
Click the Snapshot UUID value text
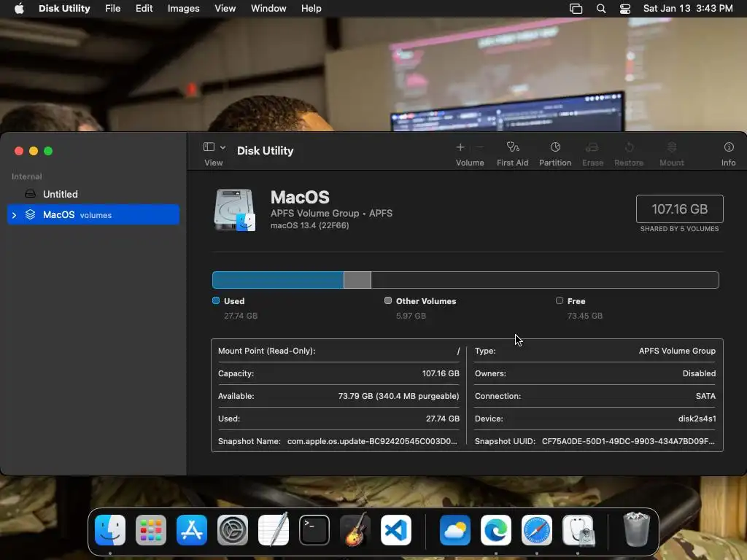pos(628,441)
